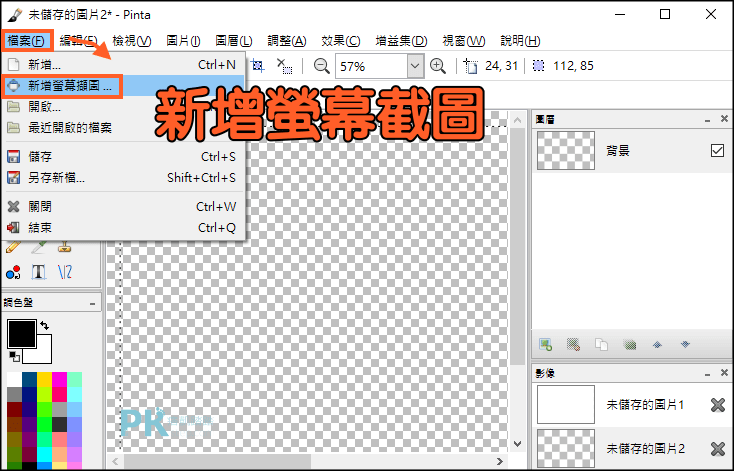Click the canvas vertical scrollbar up arrow
Image resolution: width=734 pixels, height=471 pixels.
point(517,120)
